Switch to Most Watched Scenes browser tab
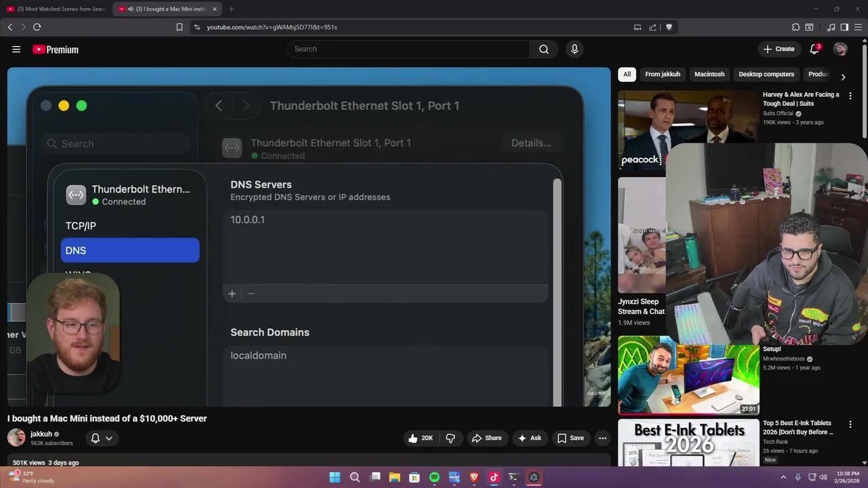 click(x=56, y=9)
